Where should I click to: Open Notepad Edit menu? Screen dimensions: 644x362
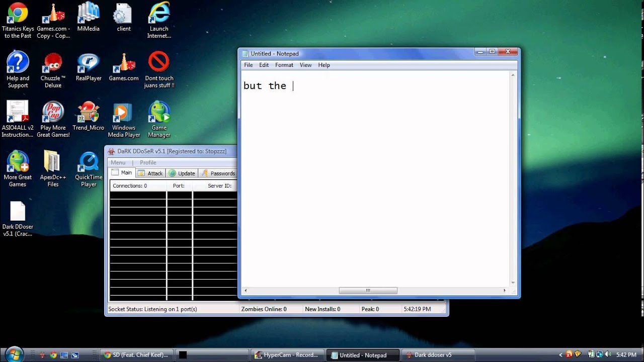pyautogui.click(x=264, y=65)
